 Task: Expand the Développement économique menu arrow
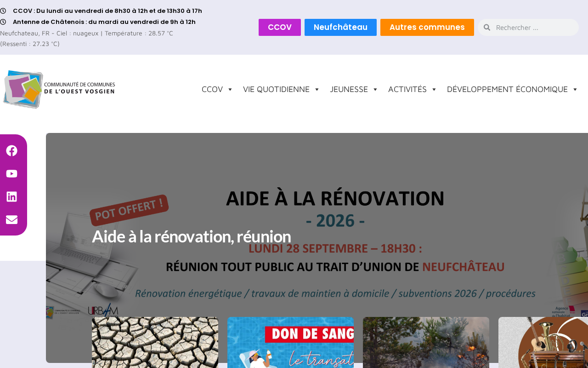(575, 89)
